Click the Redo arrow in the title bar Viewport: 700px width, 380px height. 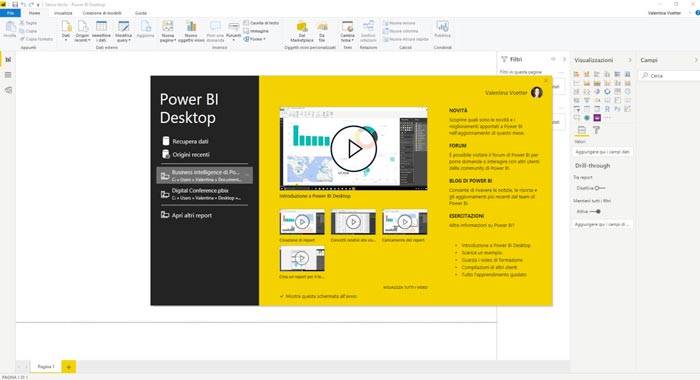[31, 4]
